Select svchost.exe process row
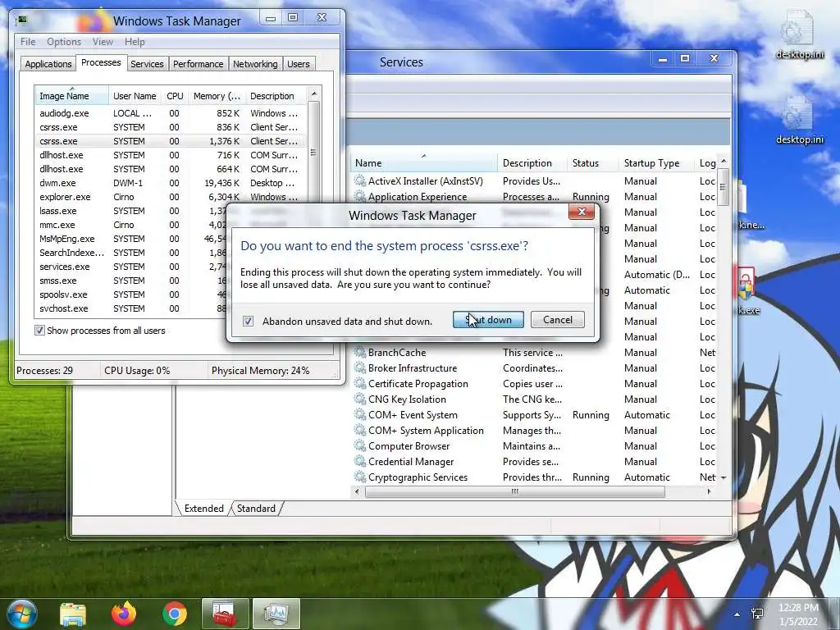 pyautogui.click(x=130, y=308)
